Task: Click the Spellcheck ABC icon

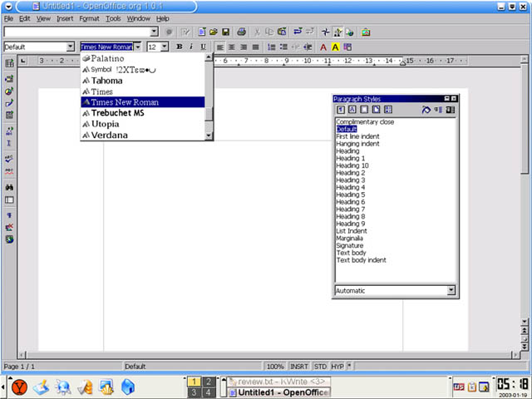Action: (9, 159)
